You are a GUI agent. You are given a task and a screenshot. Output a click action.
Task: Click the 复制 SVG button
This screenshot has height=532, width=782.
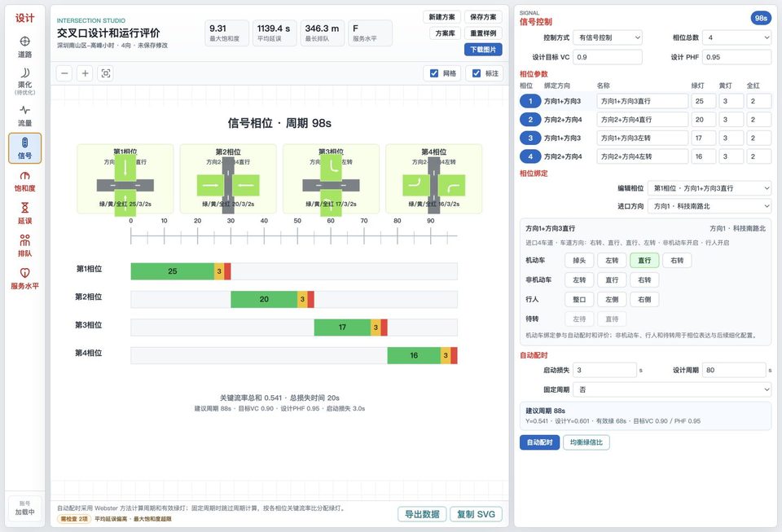(x=476, y=514)
